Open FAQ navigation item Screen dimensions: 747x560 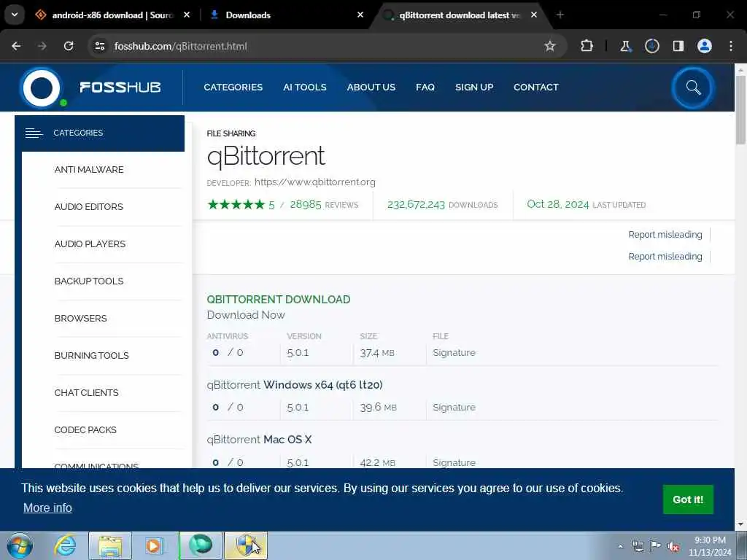(x=425, y=87)
